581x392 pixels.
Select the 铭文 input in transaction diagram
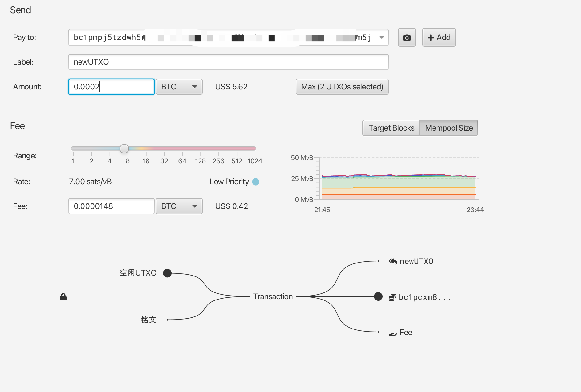coord(148,320)
